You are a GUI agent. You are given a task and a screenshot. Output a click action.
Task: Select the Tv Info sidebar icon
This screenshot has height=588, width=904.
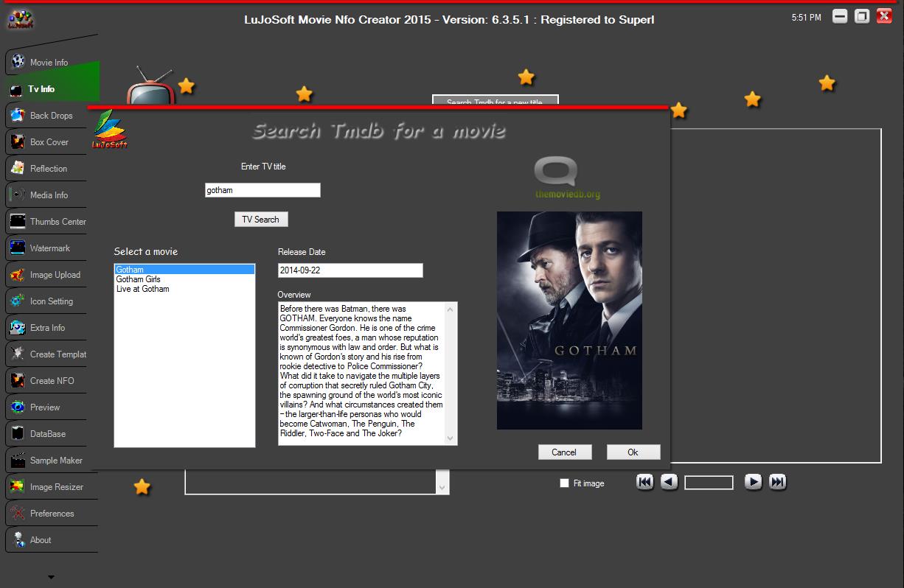(x=16, y=89)
